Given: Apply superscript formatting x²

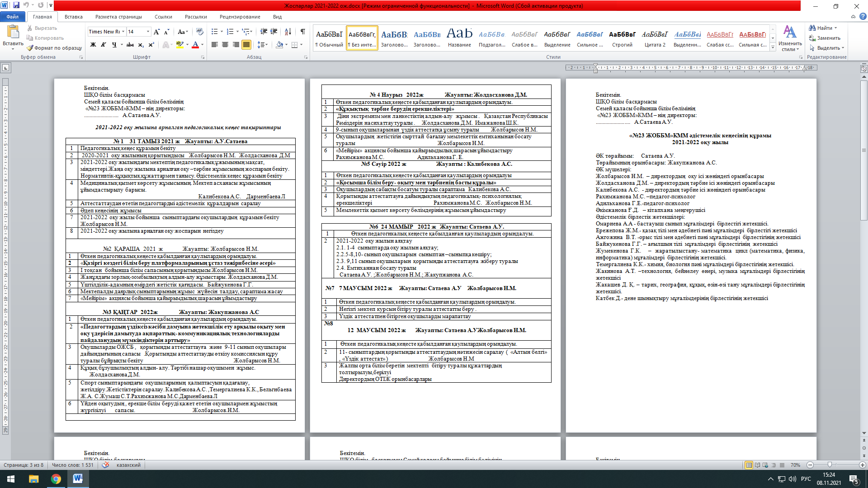Looking at the screenshot, I should [151, 45].
